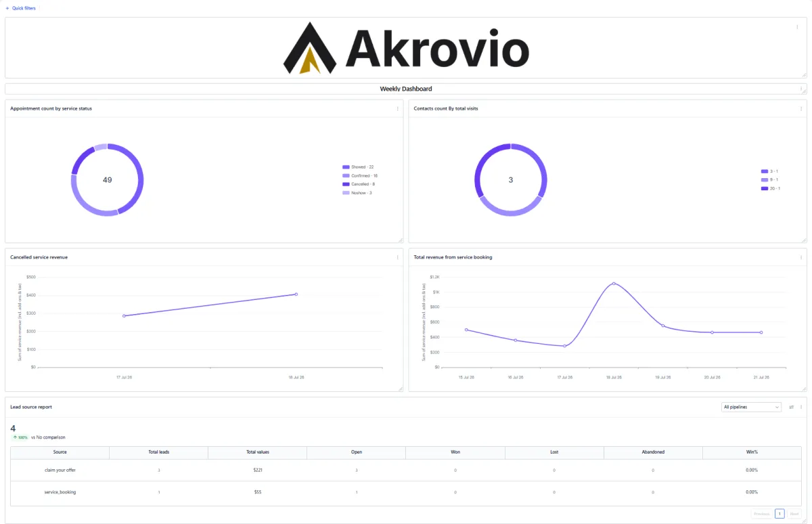Click the Cancelled legend color swatch
Image resolution: width=812 pixels, height=524 pixels.
(346, 184)
